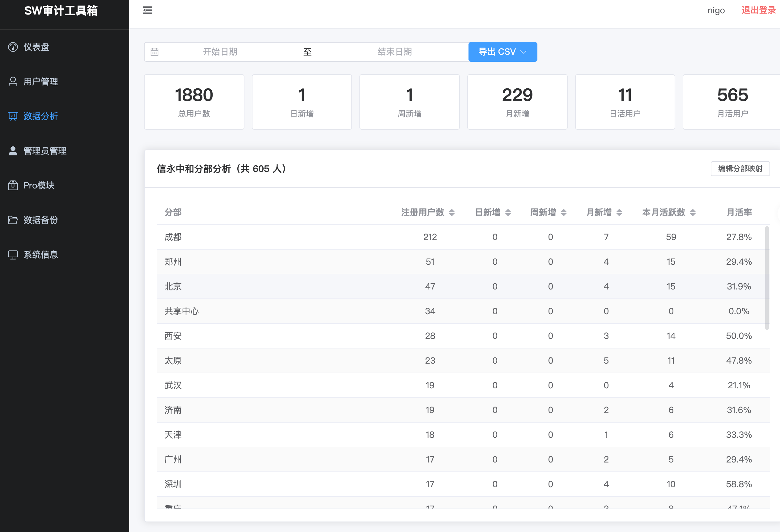Open the 导出 CSV dropdown
The width and height of the screenshot is (780, 532).
point(502,52)
